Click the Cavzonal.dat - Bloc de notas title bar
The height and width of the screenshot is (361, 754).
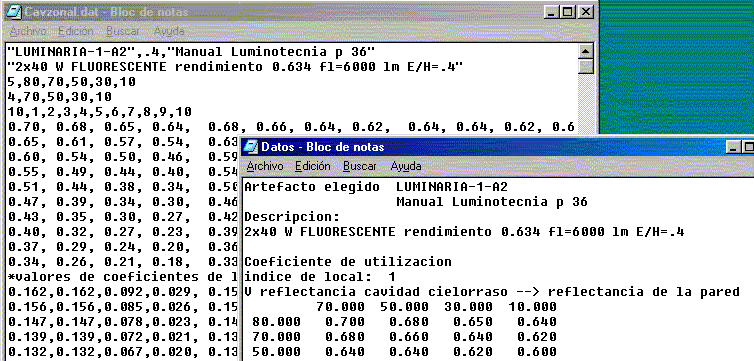tap(300, 12)
